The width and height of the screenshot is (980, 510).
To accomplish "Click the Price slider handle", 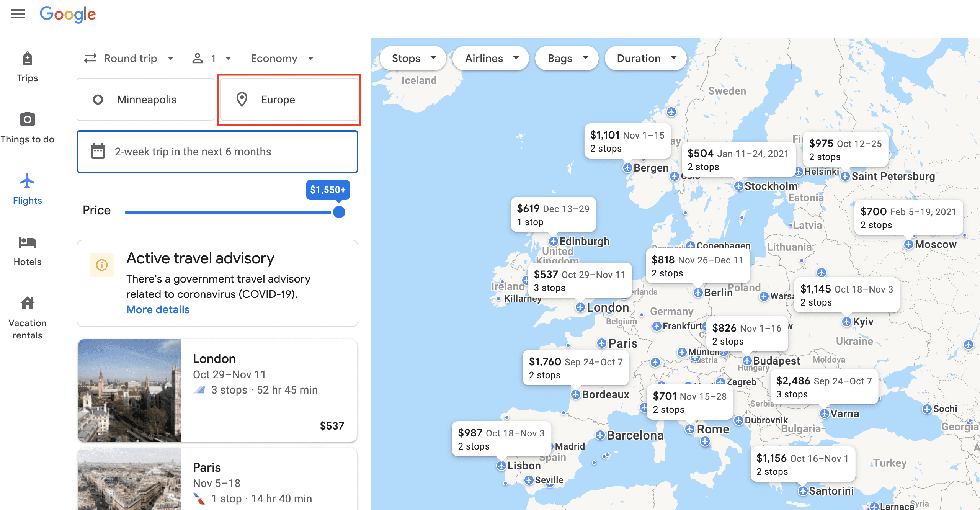I will click(339, 212).
